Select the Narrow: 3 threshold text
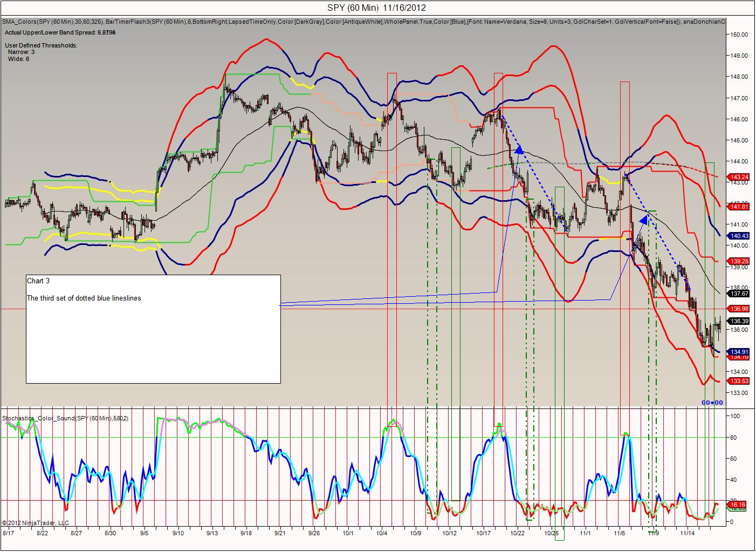Viewport: 756px width, 552px height. coord(21,52)
